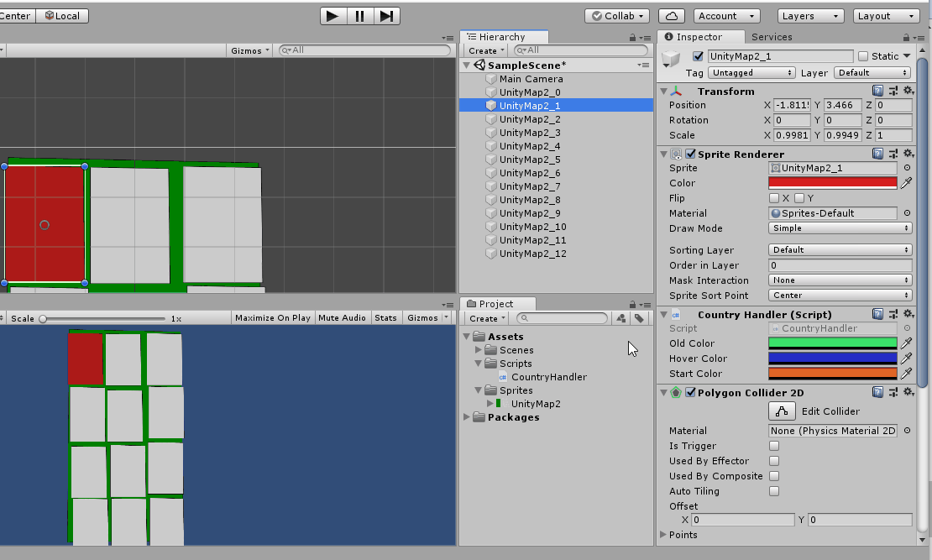Viewport: 932px width, 560px height.
Task: Open the Tag Untagged dropdown
Action: click(x=751, y=72)
